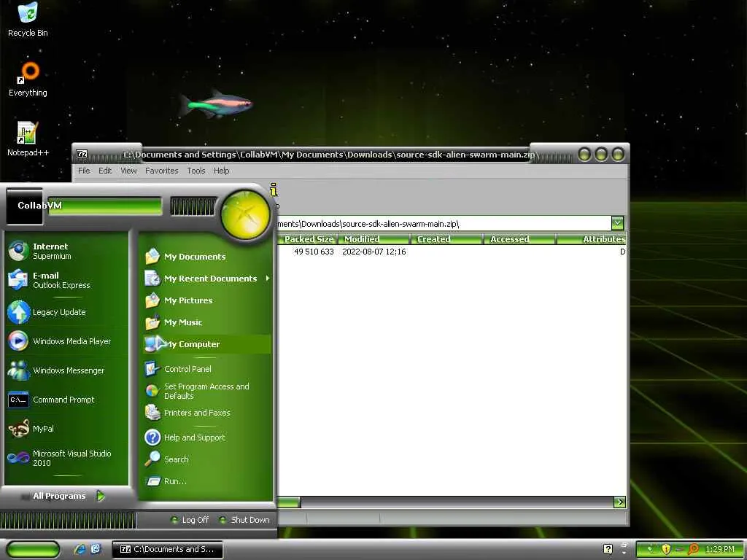The width and height of the screenshot is (747, 560).
Task: Select the 2022-08-07 12:16 modified cell
Action: [374, 252]
